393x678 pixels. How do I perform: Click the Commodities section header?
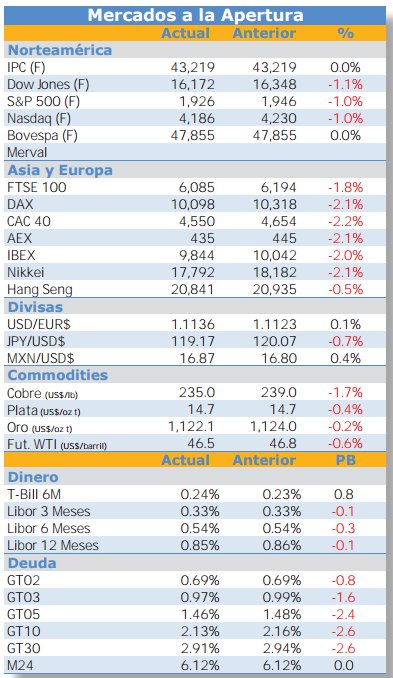(x=58, y=375)
